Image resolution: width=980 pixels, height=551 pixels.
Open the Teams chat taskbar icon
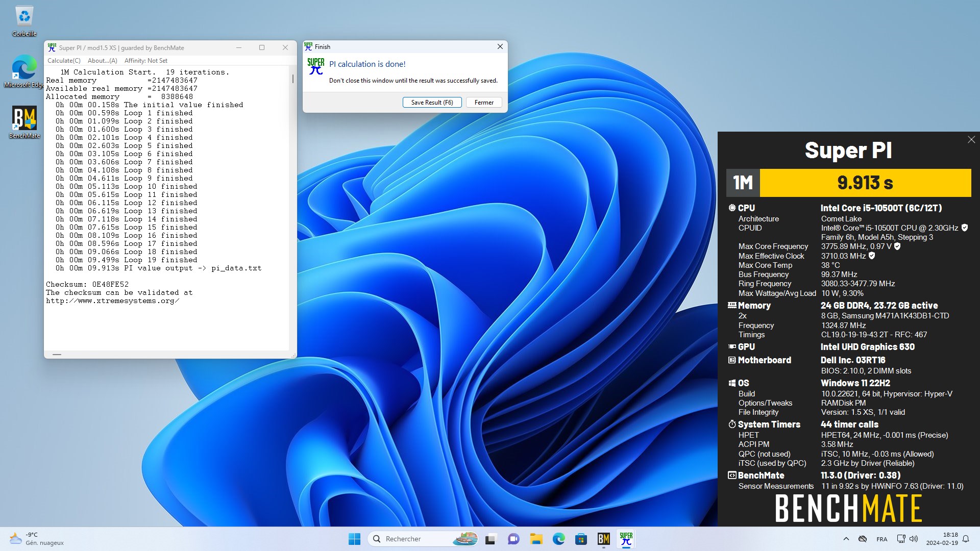[x=513, y=539]
